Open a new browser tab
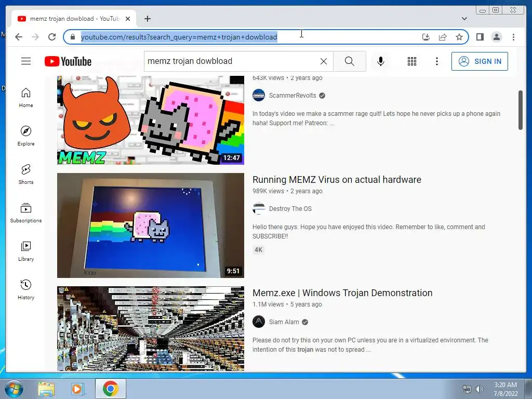532x399 pixels. [x=147, y=19]
